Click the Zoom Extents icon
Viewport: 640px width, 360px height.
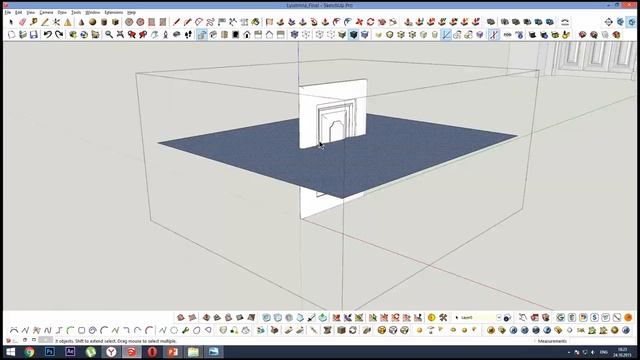coord(120,35)
